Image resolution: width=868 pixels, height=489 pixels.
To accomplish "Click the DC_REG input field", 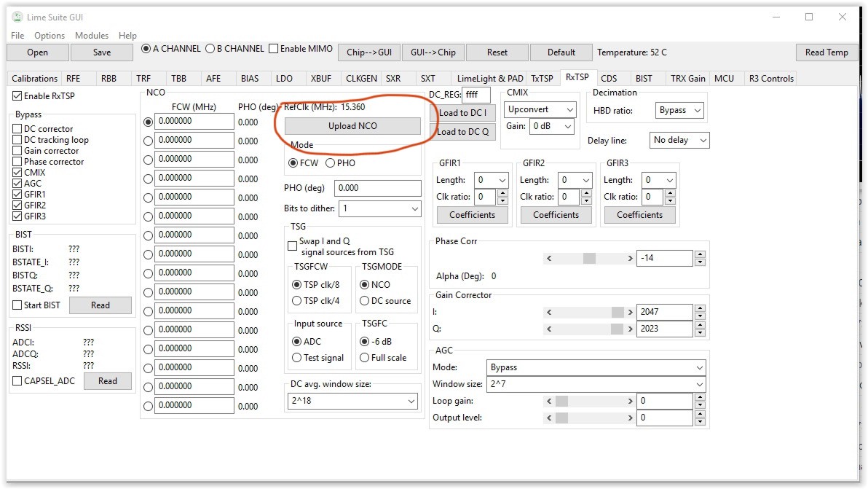I will click(476, 95).
